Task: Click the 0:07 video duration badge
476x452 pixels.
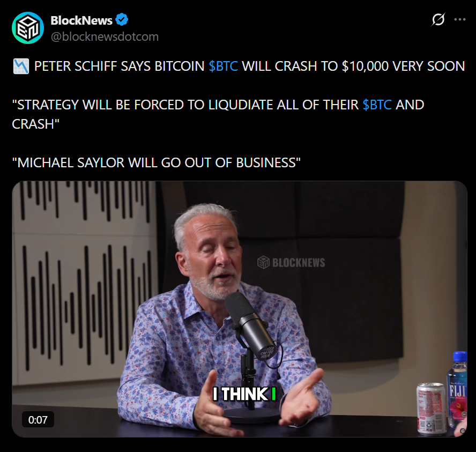Action: (x=38, y=419)
